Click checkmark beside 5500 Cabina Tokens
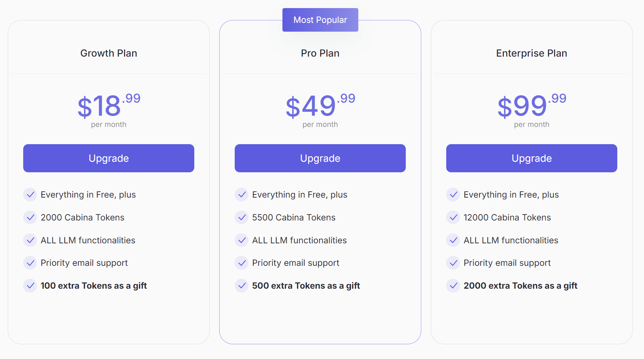The height and width of the screenshot is (359, 644). (242, 217)
